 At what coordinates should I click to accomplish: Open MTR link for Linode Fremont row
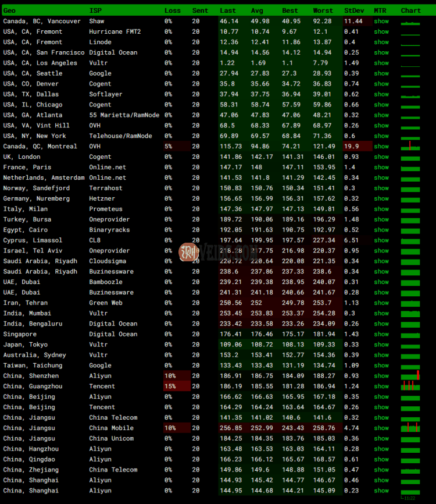pyautogui.click(x=381, y=42)
